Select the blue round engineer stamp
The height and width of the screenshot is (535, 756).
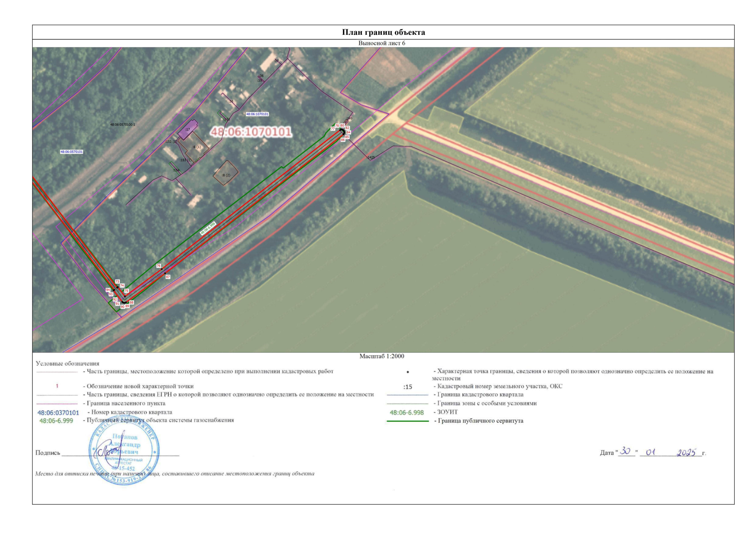point(124,451)
